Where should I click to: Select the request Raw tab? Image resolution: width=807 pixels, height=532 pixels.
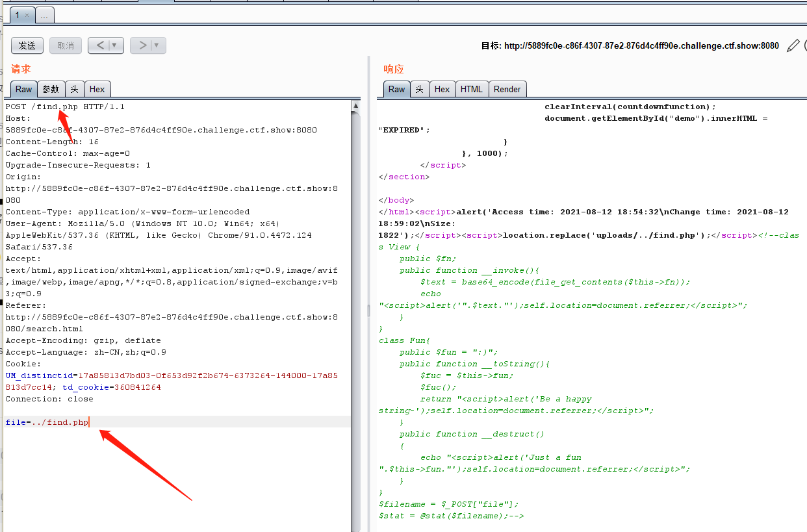point(24,89)
